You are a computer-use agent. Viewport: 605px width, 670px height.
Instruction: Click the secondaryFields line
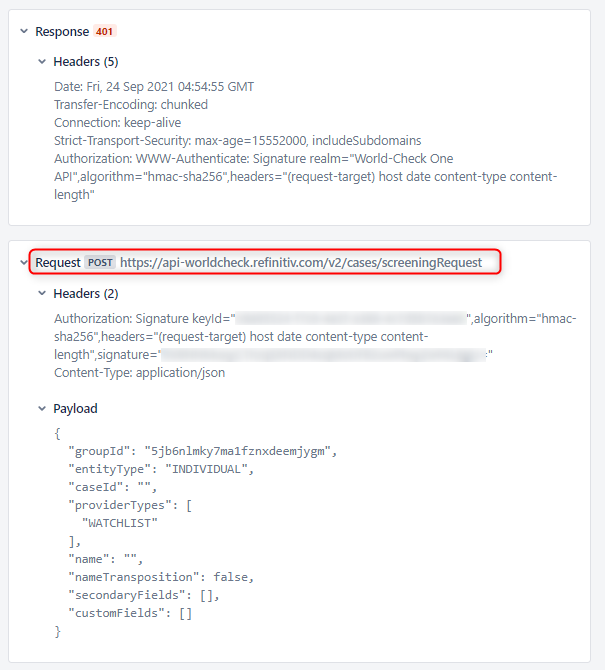[x=144, y=595]
